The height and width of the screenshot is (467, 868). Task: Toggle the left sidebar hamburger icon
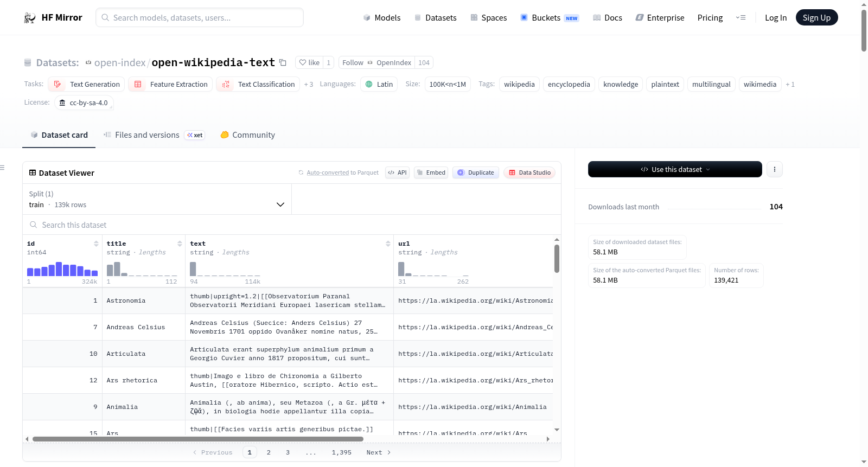pyautogui.click(x=2, y=168)
